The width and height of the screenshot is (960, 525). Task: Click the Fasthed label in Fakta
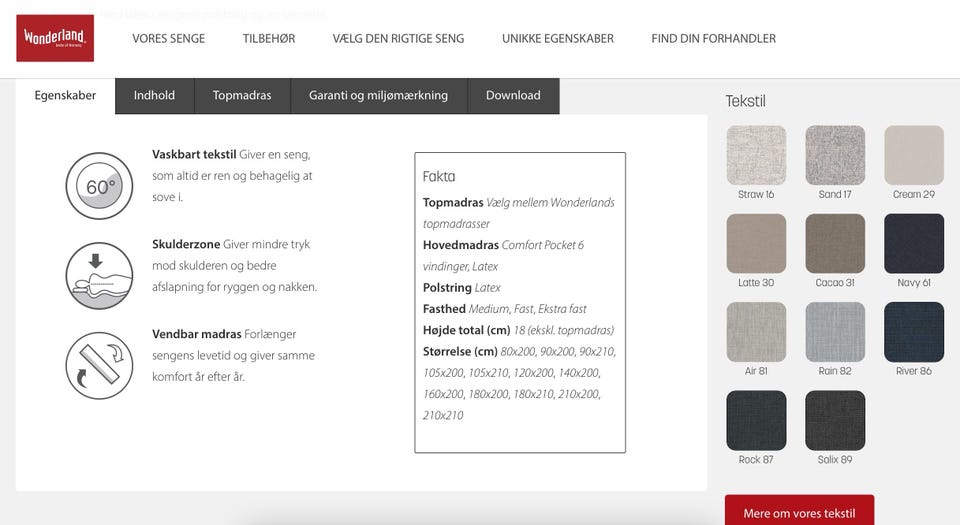(444, 309)
